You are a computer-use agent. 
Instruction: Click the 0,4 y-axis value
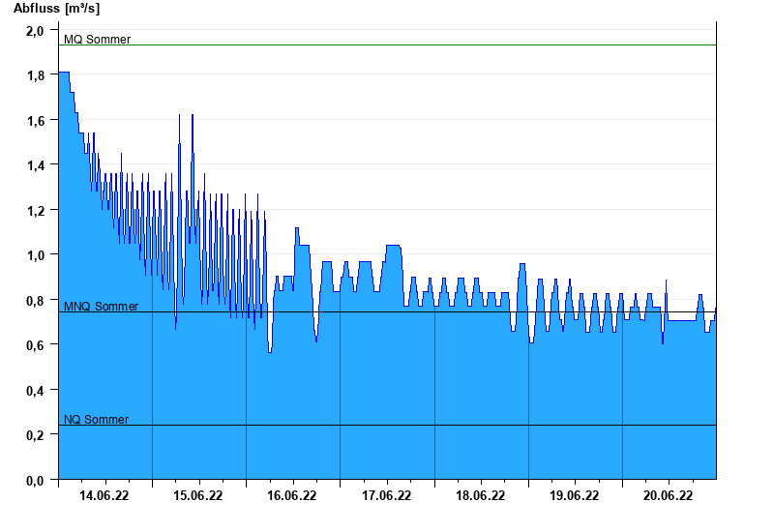[35, 391]
